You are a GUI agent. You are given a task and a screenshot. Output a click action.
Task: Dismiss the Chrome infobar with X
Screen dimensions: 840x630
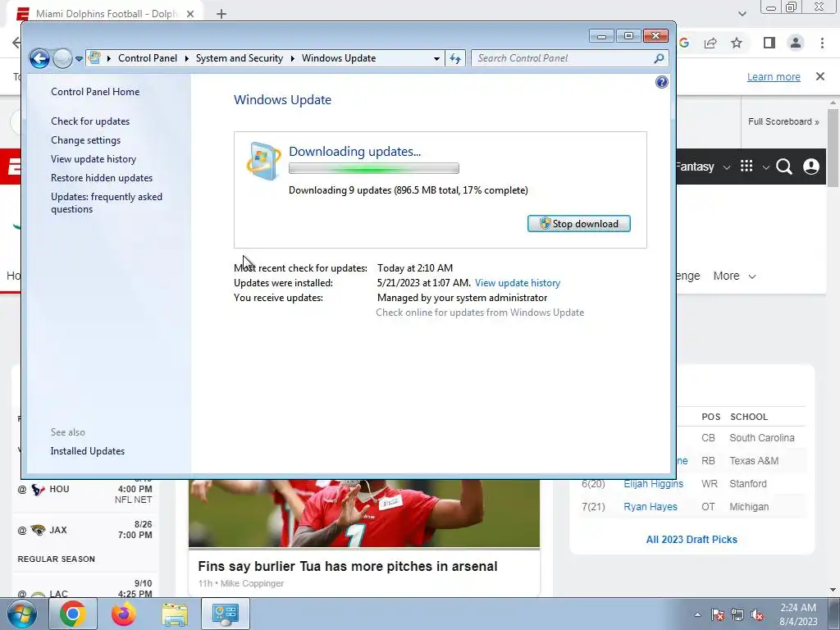pyautogui.click(x=820, y=76)
